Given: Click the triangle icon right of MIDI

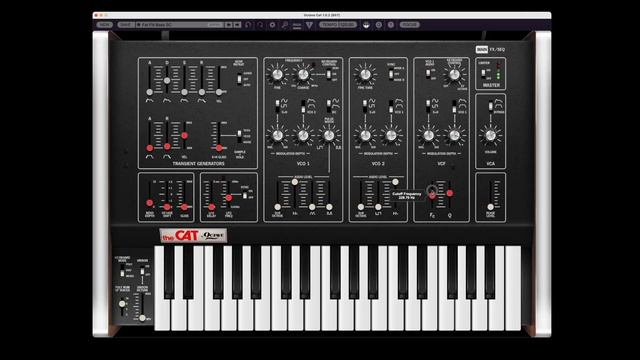Looking at the screenshot, I should point(309,25).
